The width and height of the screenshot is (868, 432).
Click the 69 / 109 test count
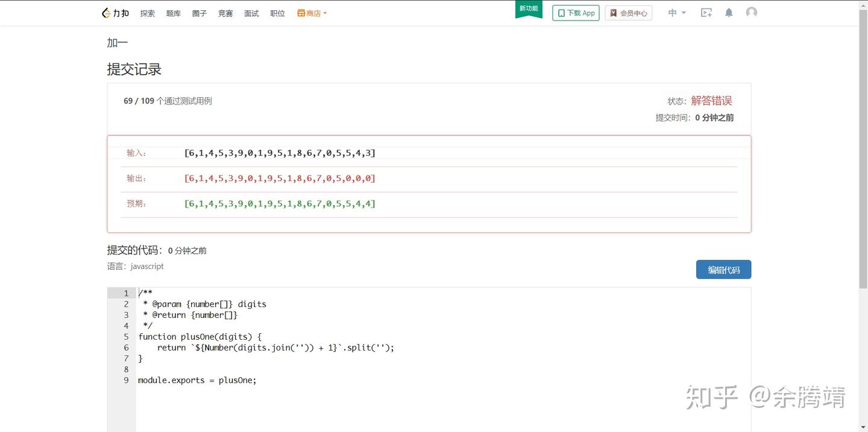click(x=139, y=101)
